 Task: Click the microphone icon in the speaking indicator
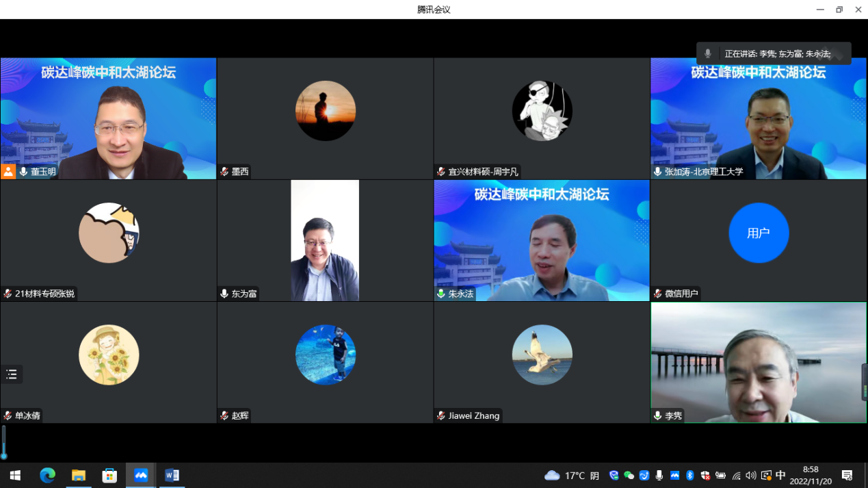point(708,53)
